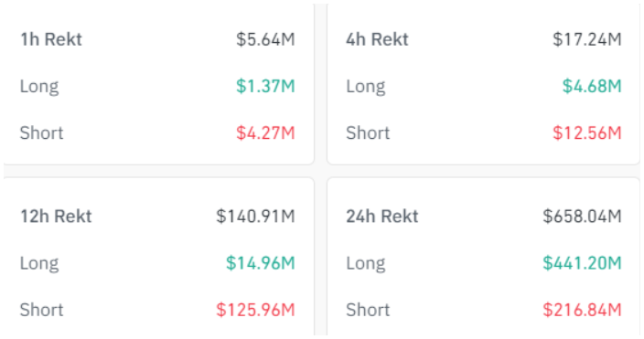This screenshot has height=339, width=644.
Task: Click the 4h Short value $12.56M
Action: [587, 133]
